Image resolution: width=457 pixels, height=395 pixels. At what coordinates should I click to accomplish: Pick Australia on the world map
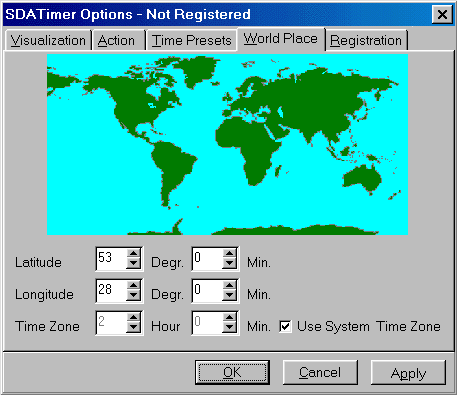[x=363, y=178]
